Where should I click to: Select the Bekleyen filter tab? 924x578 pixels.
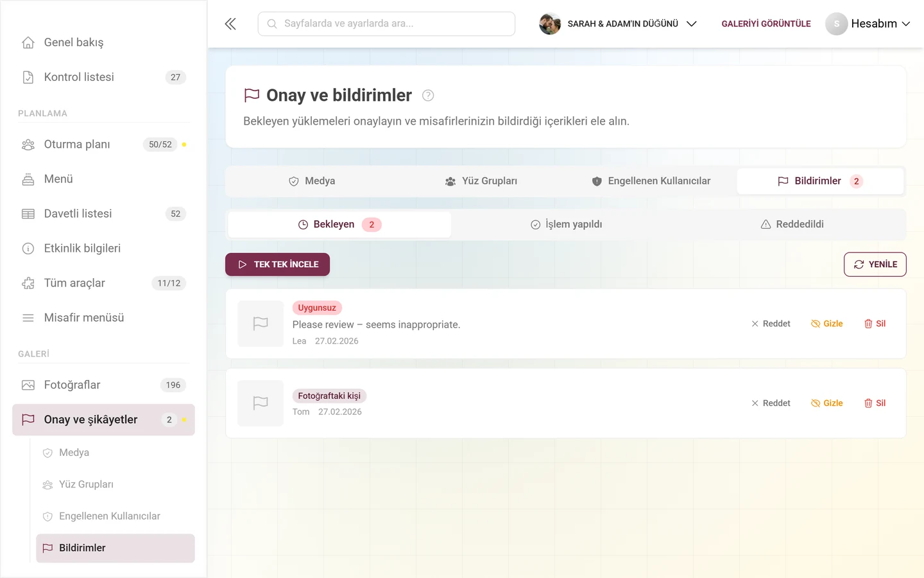(339, 225)
